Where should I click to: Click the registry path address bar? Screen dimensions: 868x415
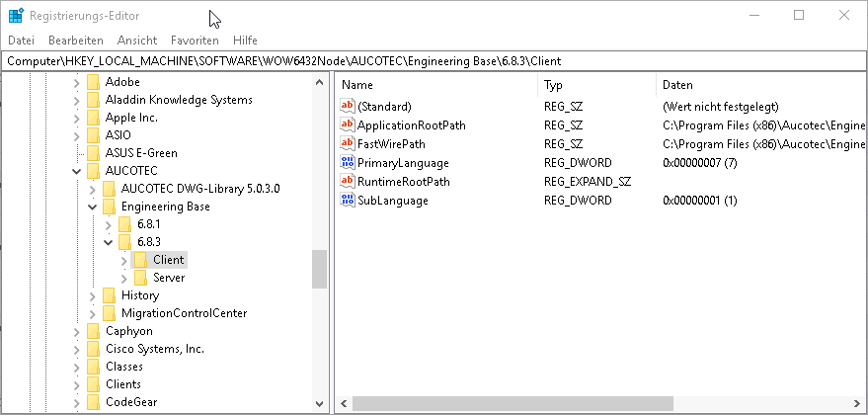(434, 61)
